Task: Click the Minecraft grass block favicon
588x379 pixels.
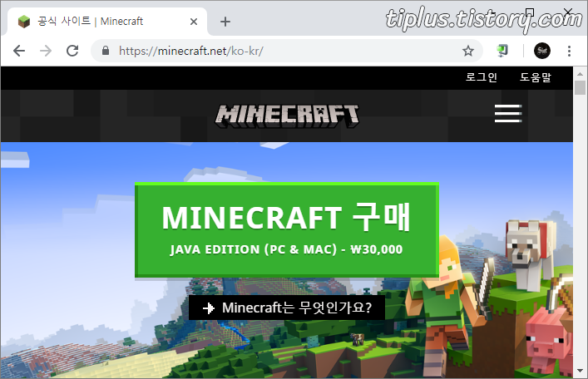Action: [24, 22]
